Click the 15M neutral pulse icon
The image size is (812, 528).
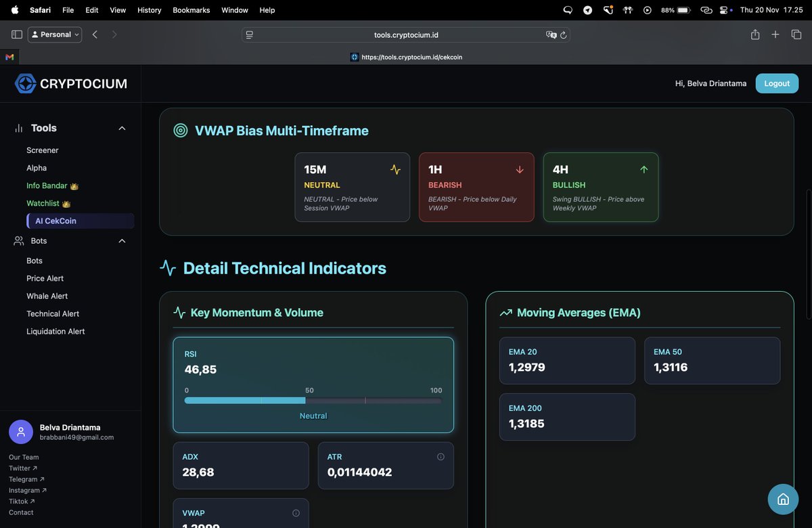tap(396, 170)
